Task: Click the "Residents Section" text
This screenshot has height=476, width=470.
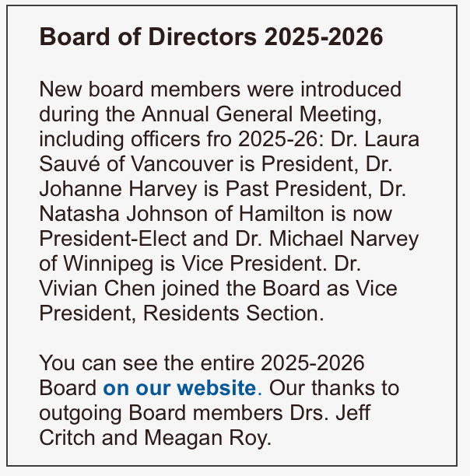Action: pyautogui.click(x=233, y=313)
